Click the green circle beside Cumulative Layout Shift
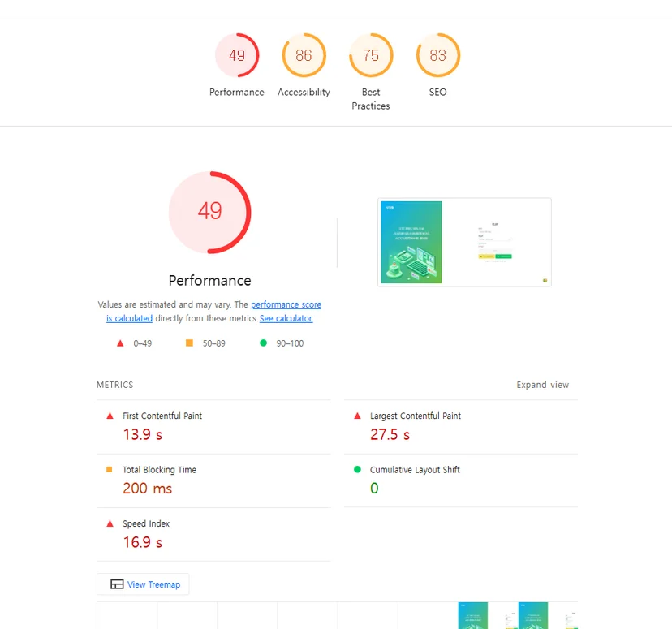Screen dimensions: 672x629 357,469
